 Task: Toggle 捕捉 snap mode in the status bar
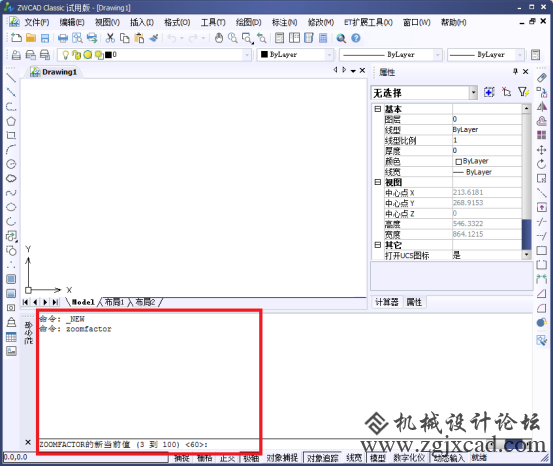[182, 458]
